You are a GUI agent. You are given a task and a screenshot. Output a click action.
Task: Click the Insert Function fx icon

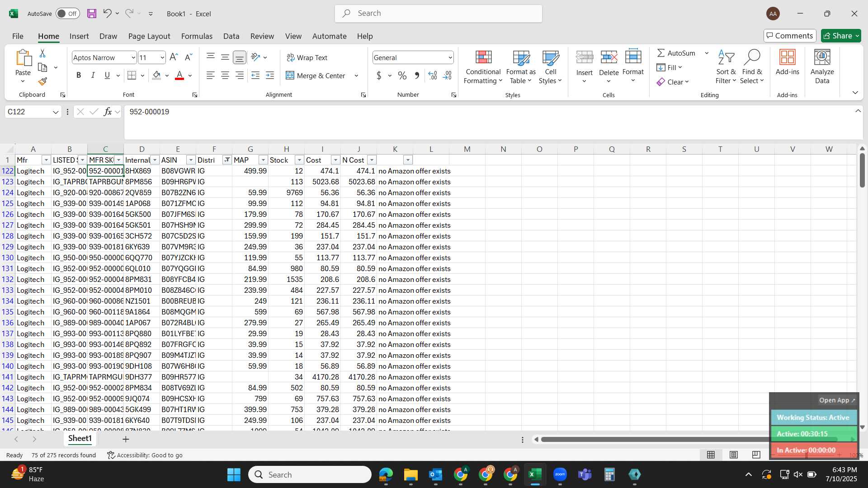click(108, 112)
